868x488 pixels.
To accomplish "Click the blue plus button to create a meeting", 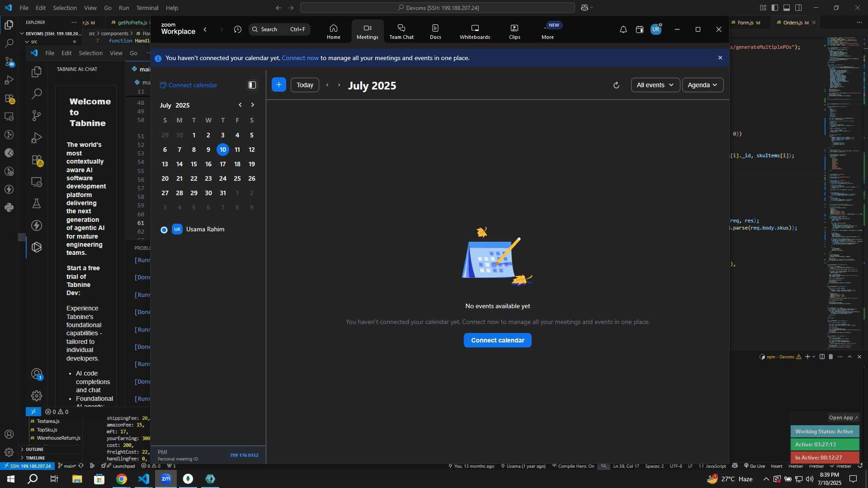I will click(279, 84).
